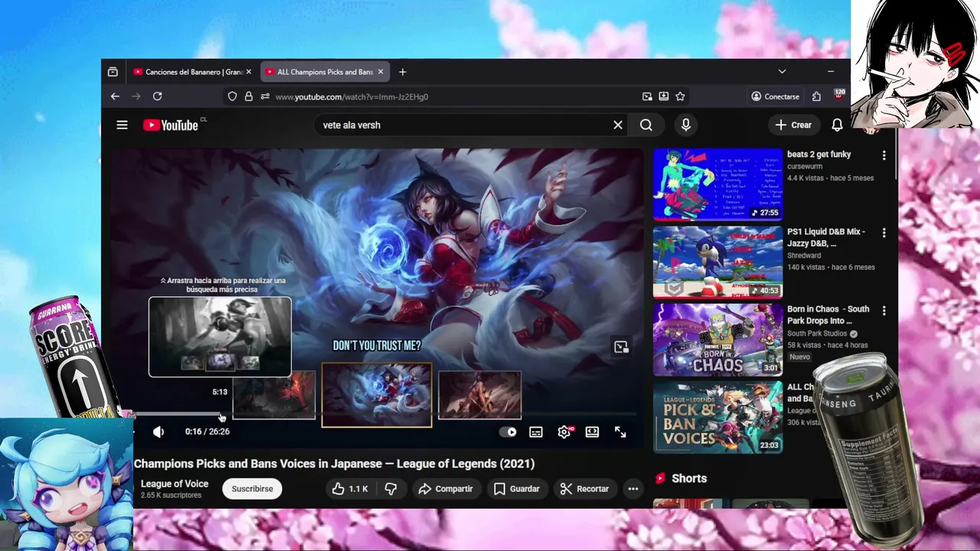
Task: Go to the YouTube home logo
Action: point(171,125)
